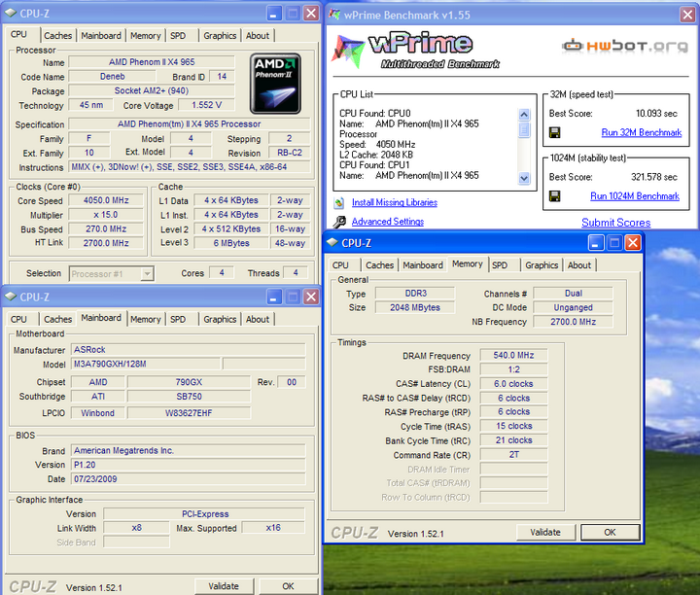
Task: Click the save icon under 32M Best Score
Action: 554,132
